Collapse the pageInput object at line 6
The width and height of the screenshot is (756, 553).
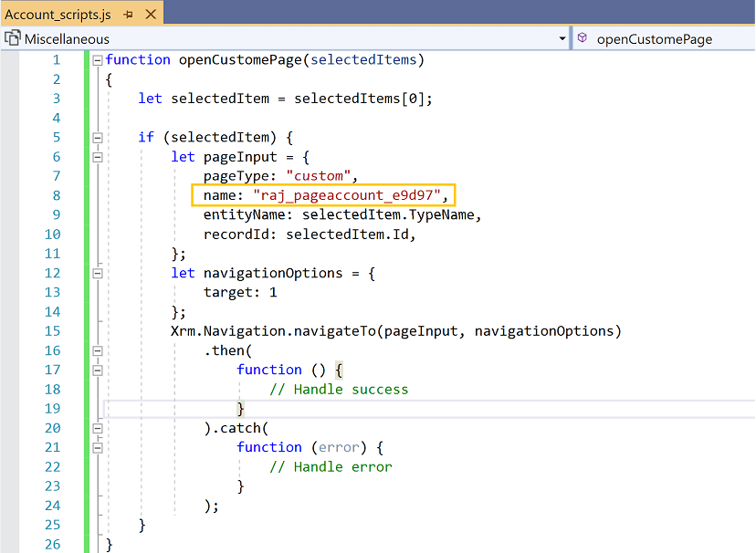pyautogui.click(x=98, y=157)
